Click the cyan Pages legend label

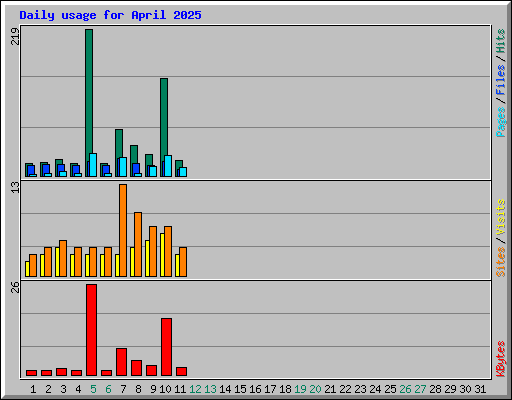pos(500,122)
